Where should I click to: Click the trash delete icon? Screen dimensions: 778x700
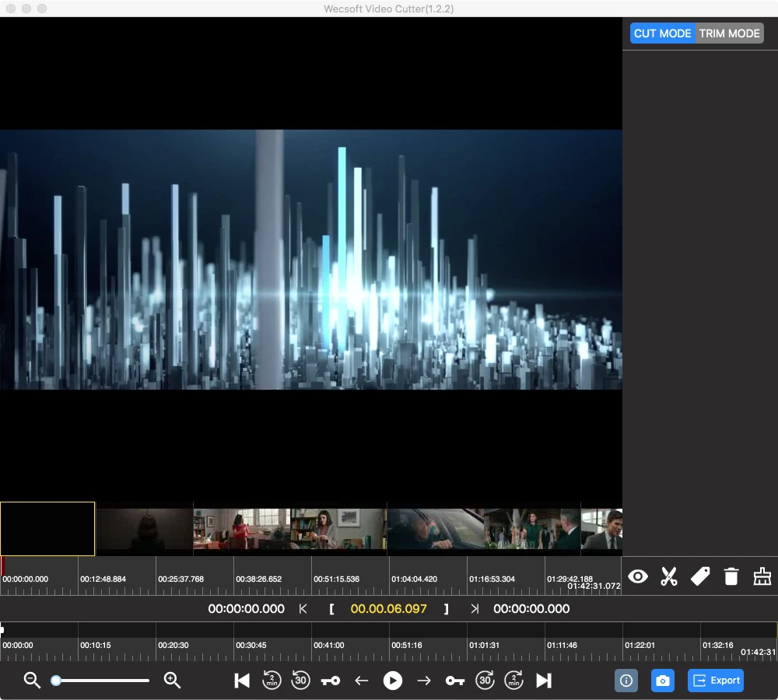(731, 576)
